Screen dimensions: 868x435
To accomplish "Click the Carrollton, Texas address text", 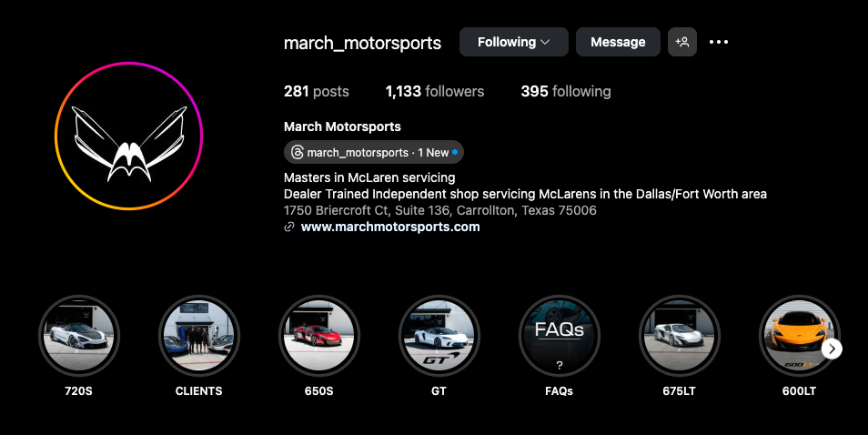I will 439,210.
